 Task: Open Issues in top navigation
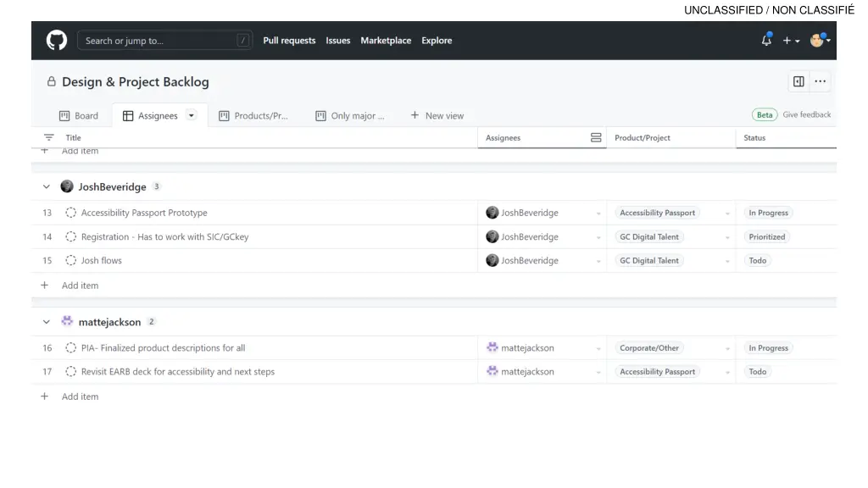pos(337,41)
